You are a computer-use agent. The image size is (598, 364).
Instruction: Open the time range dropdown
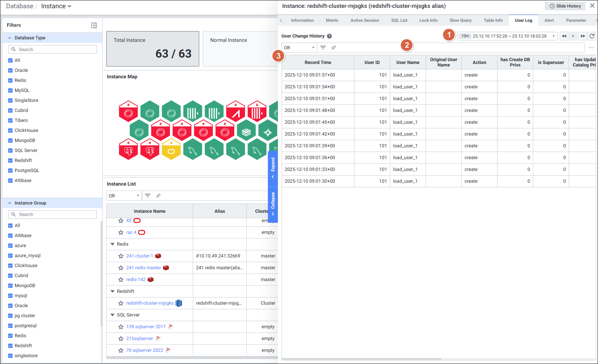pyautogui.click(x=553, y=36)
